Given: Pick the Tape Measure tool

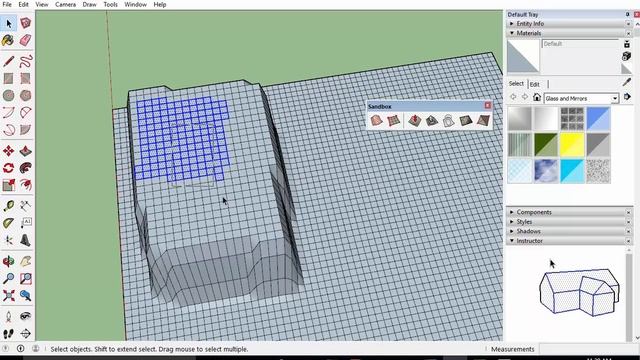Looking at the screenshot, I should tap(9, 206).
